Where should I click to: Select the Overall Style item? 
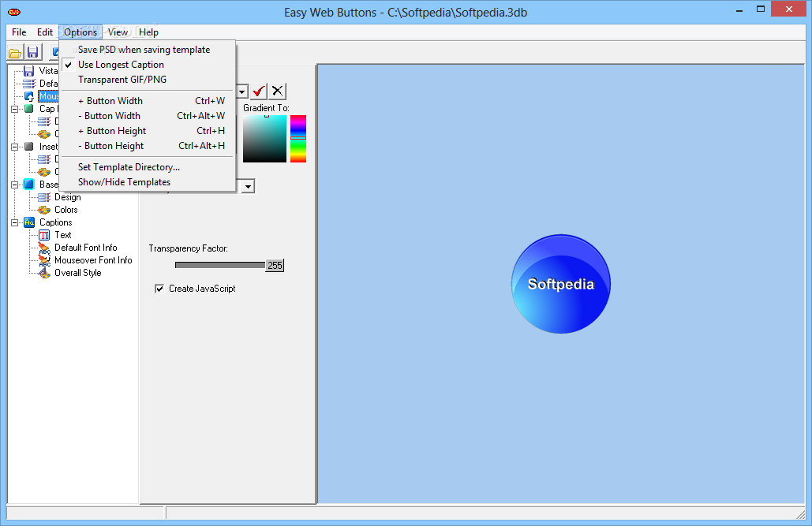pos(78,273)
